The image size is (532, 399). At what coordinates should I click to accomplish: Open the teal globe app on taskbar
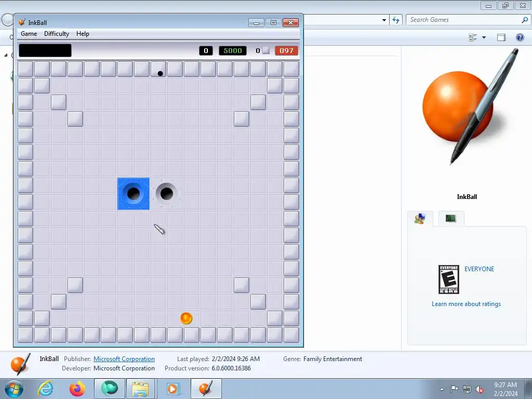pyautogui.click(x=109, y=389)
